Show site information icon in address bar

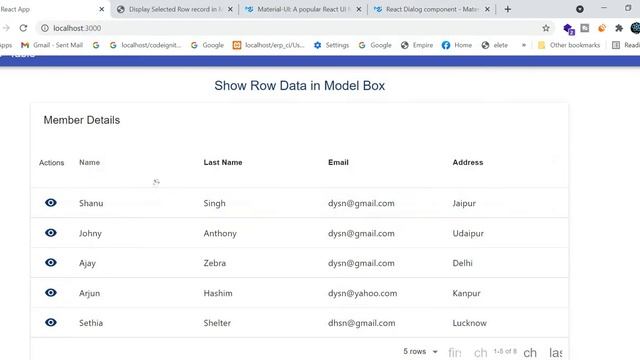(x=44, y=28)
